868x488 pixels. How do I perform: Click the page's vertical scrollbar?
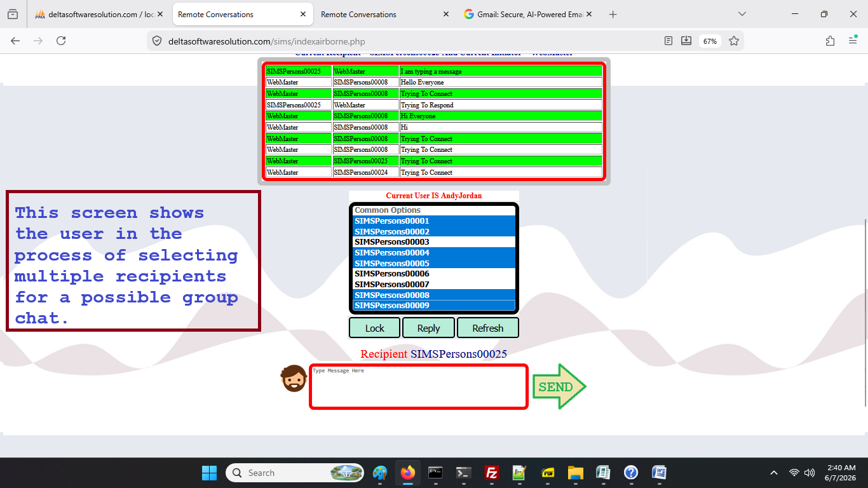864,313
